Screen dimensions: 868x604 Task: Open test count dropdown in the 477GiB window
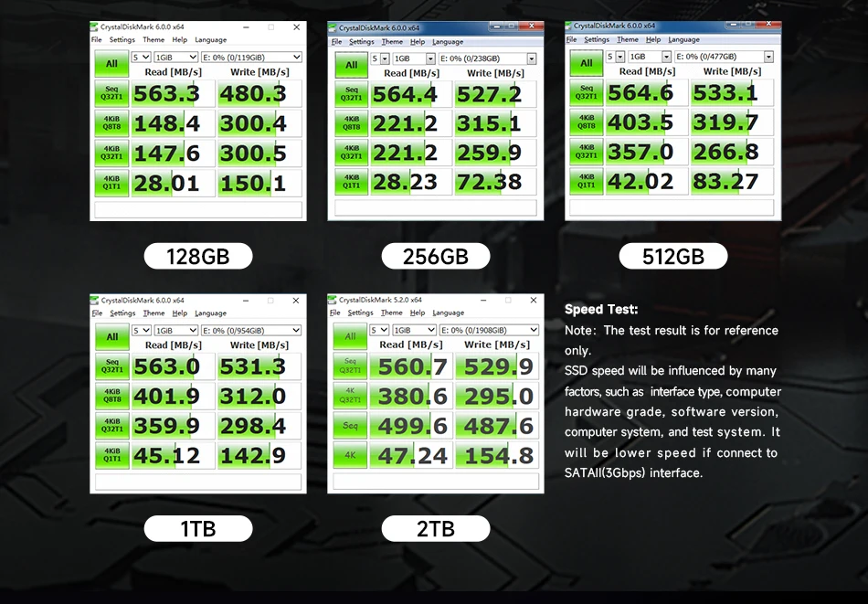point(615,57)
